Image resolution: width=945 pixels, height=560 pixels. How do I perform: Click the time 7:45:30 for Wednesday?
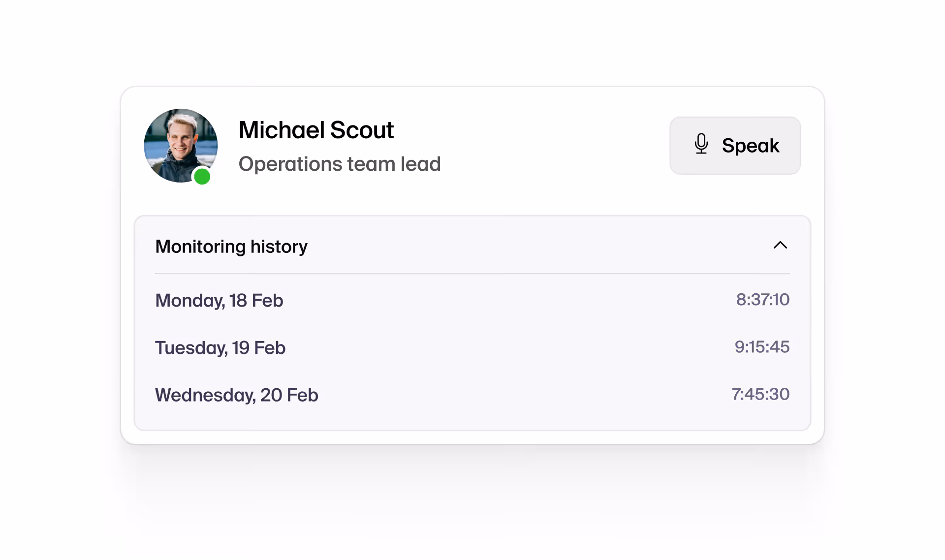(x=760, y=394)
